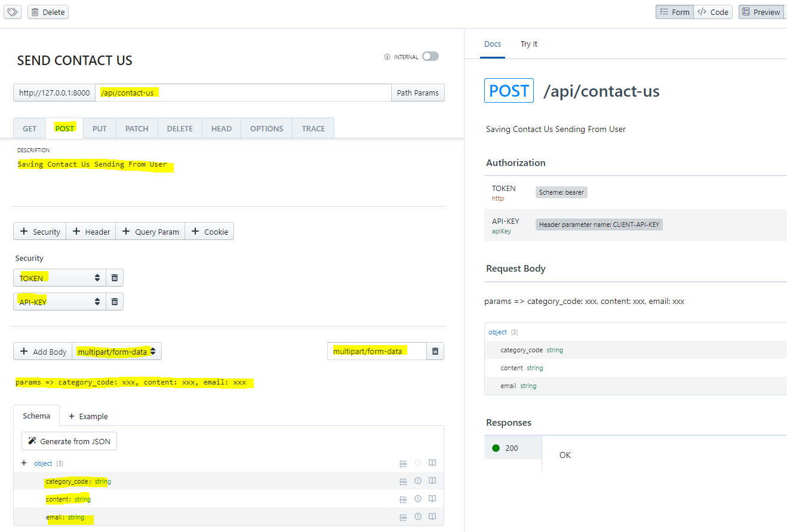Click the /api/contact-us path input field
The width and height of the screenshot is (787, 532).
(243, 93)
